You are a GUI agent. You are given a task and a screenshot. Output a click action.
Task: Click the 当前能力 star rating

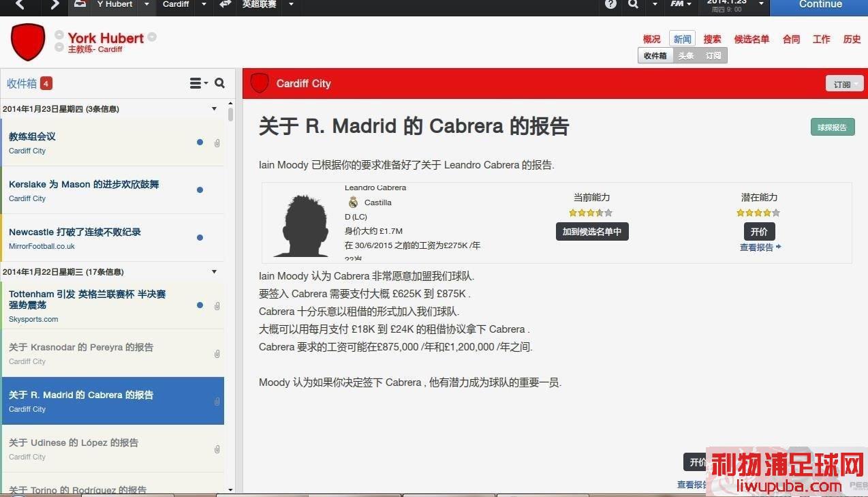click(591, 213)
